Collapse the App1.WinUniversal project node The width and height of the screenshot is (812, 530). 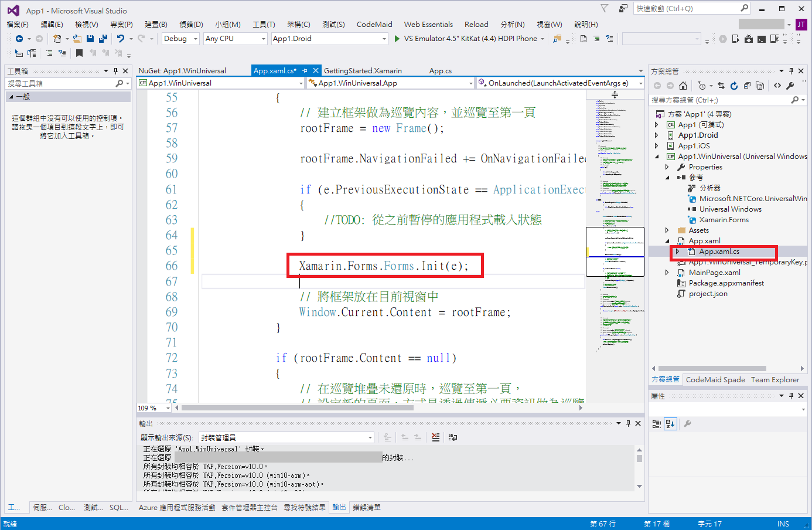(656, 157)
